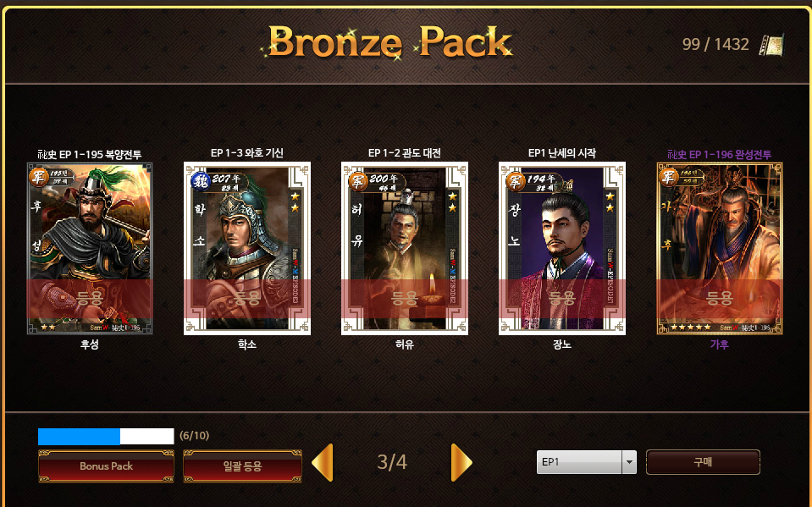The height and width of the screenshot is (507, 812).
Task: Select the 장노 card portrait
Action: [x=562, y=249]
